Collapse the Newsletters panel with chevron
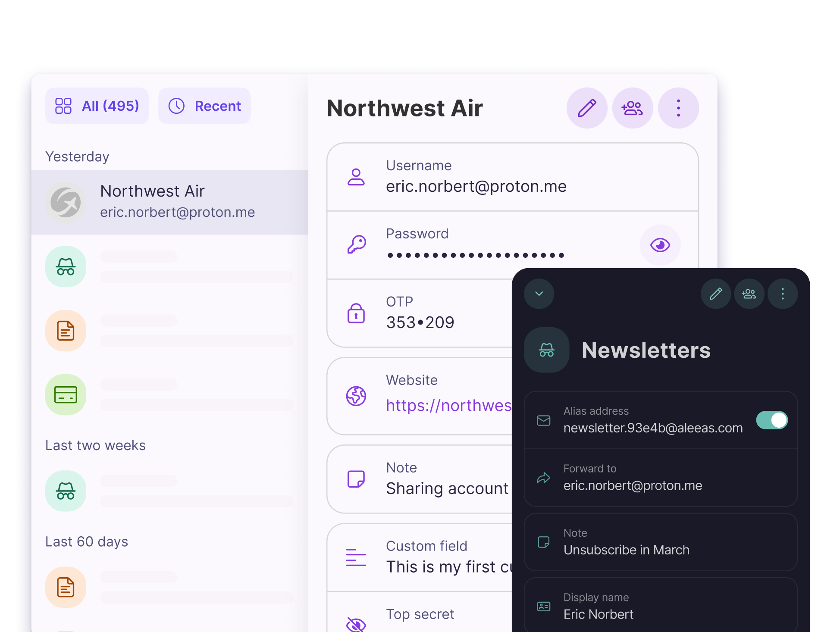 pyautogui.click(x=539, y=294)
